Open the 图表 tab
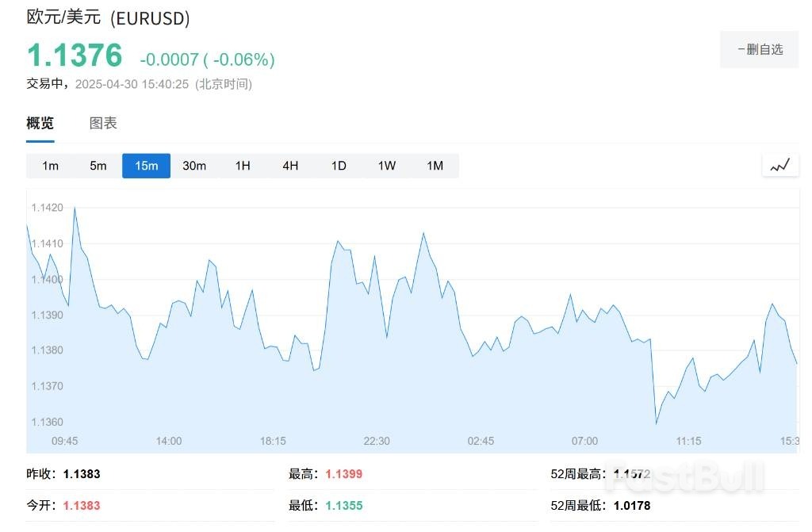Viewport: 812px width, 532px height. pos(103,124)
